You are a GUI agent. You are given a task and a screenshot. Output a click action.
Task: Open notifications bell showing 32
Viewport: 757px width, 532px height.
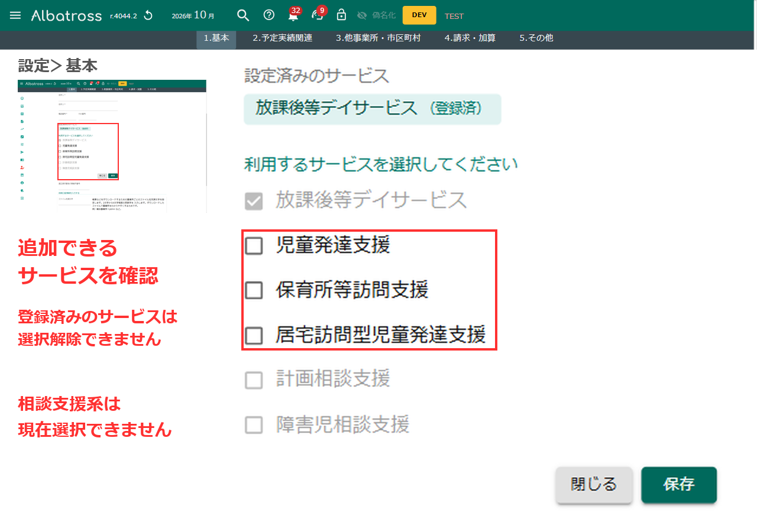293,15
